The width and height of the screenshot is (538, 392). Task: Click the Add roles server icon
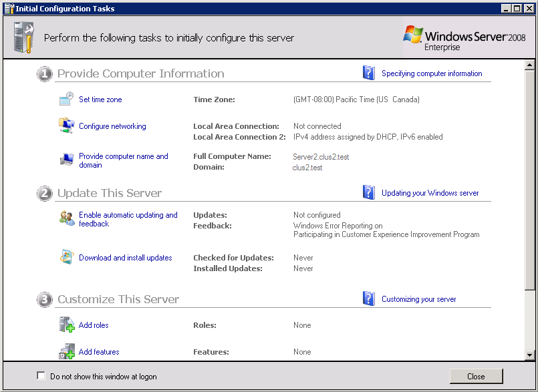click(x=67, y=325)
